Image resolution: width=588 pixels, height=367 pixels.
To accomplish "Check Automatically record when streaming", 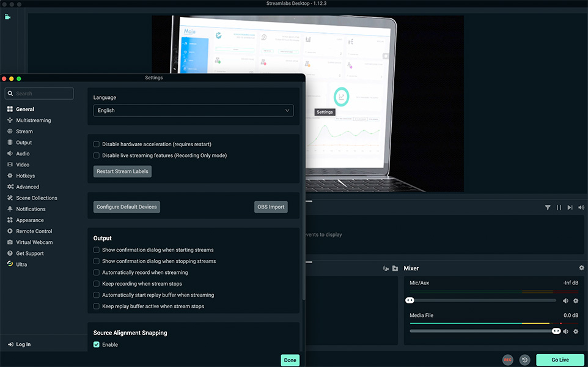I will [96, 272].
